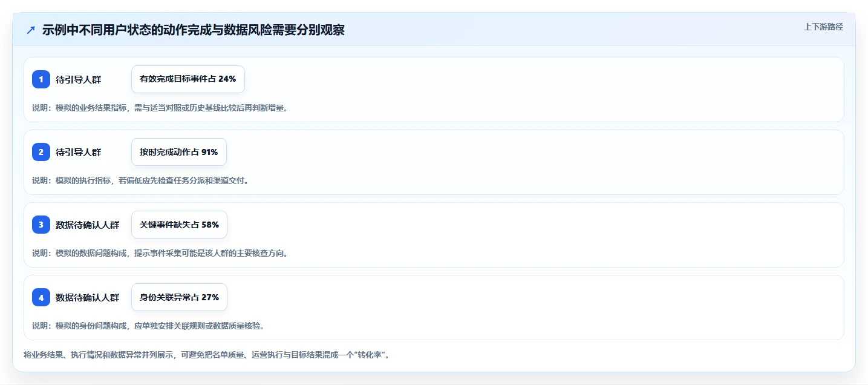Select the number 2 step badge
The image size is (868, 385).
click(x=41, y=152)
